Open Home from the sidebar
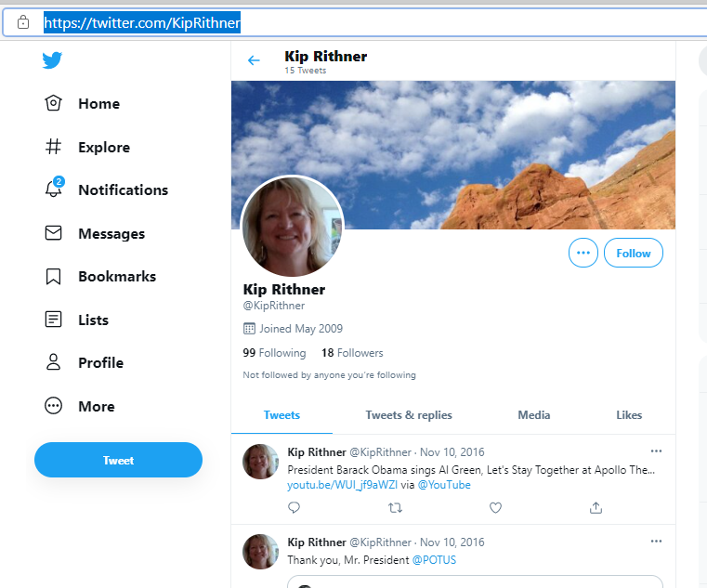This screenshot has width=707, height=588. coord(83,103)
